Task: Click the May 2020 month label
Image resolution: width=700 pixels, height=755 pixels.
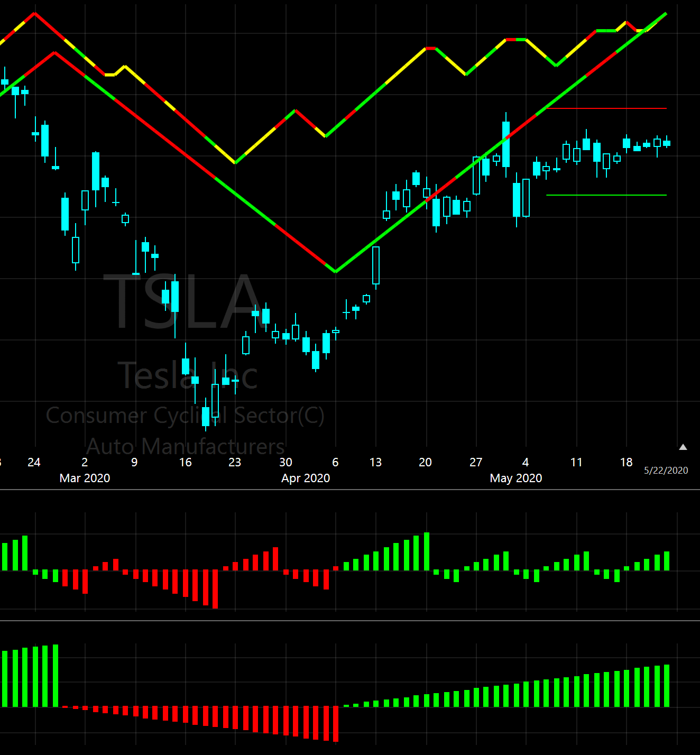Action: [x=516, y=478]
